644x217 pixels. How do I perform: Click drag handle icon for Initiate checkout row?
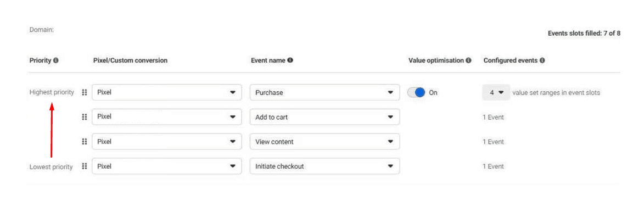[84, 166]
